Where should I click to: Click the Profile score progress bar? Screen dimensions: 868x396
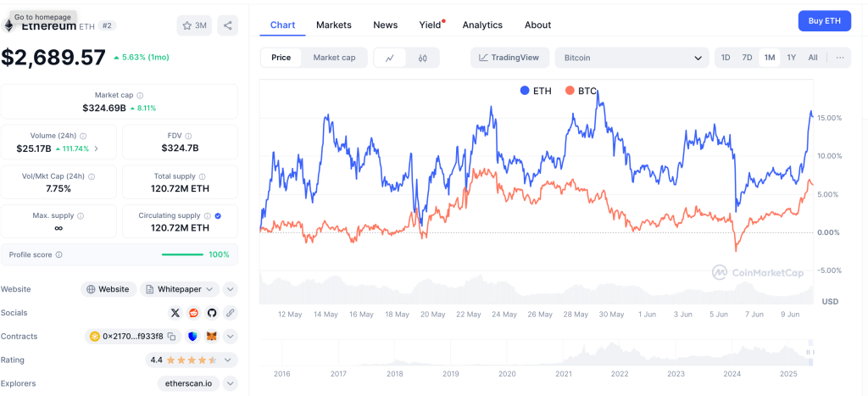click(x=182, y=254)
